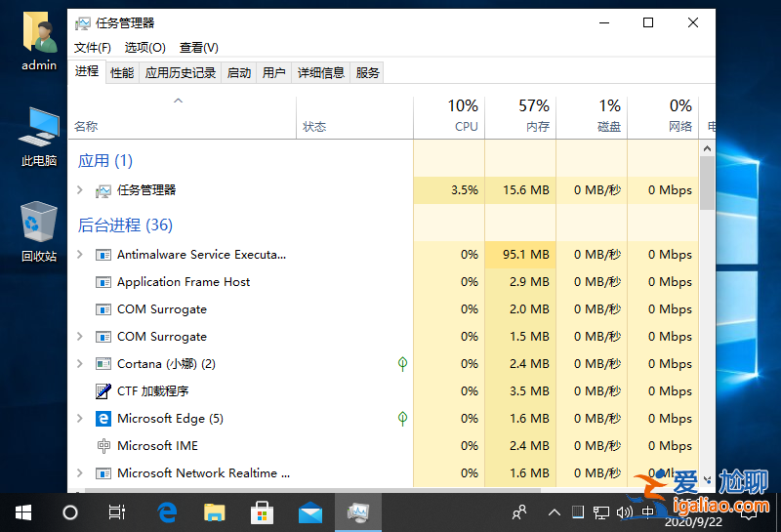Click the Antimalware Service Executable process icon
781x532 pixels.
(x=103, y=255)
